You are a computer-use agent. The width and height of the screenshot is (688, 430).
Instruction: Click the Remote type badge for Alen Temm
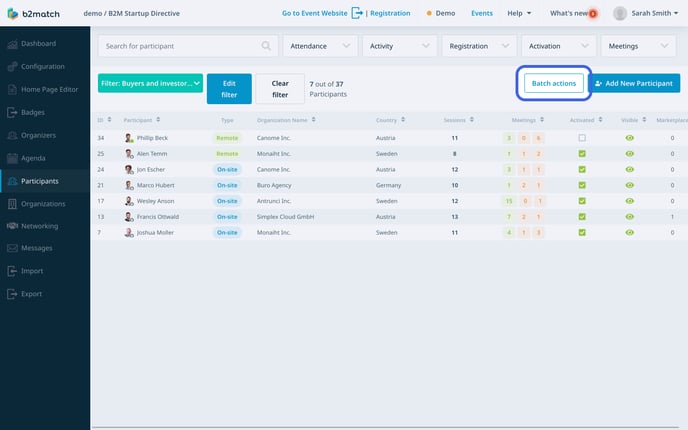tap(227, 154)
